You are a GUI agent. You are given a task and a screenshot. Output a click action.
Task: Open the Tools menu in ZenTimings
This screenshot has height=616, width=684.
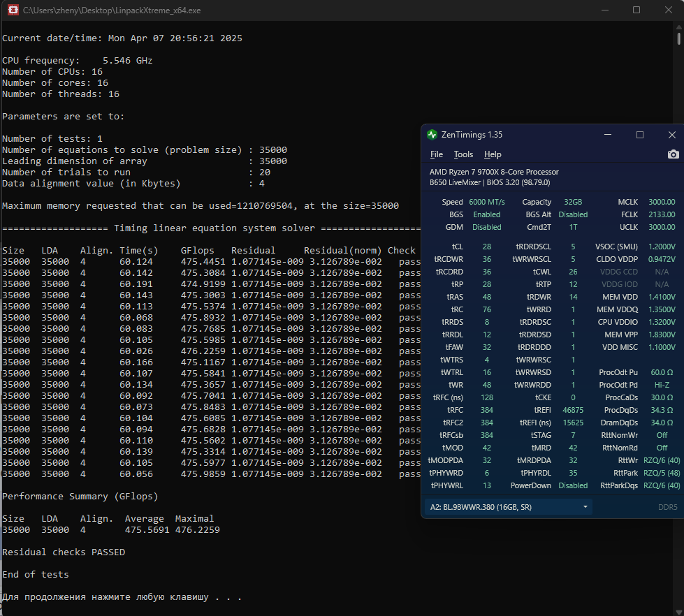[463, 154]
